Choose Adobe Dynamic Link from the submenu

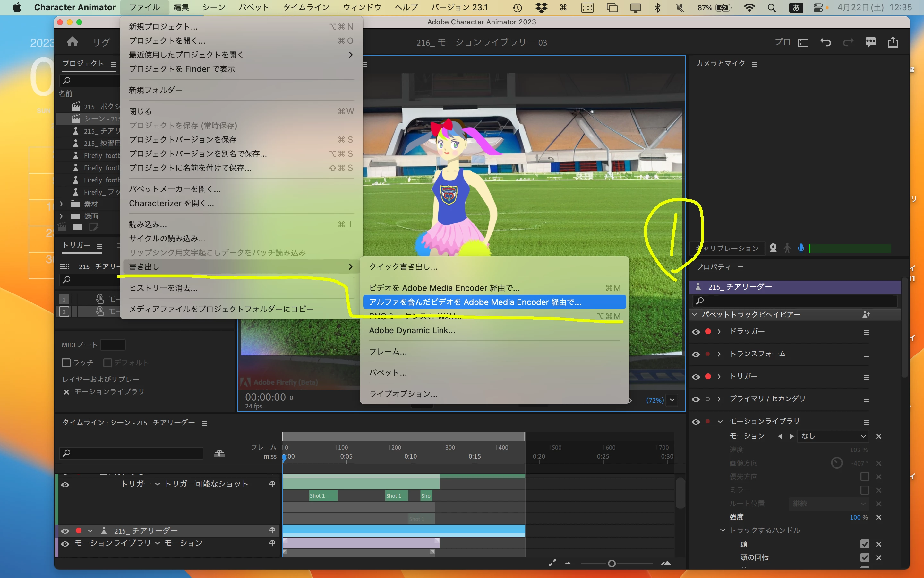(x=412, y=330)
